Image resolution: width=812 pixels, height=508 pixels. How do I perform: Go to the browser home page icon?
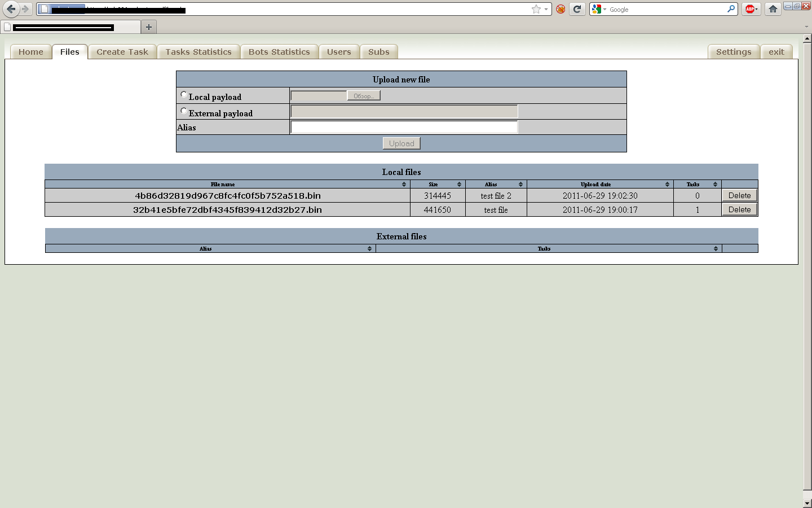773,9
